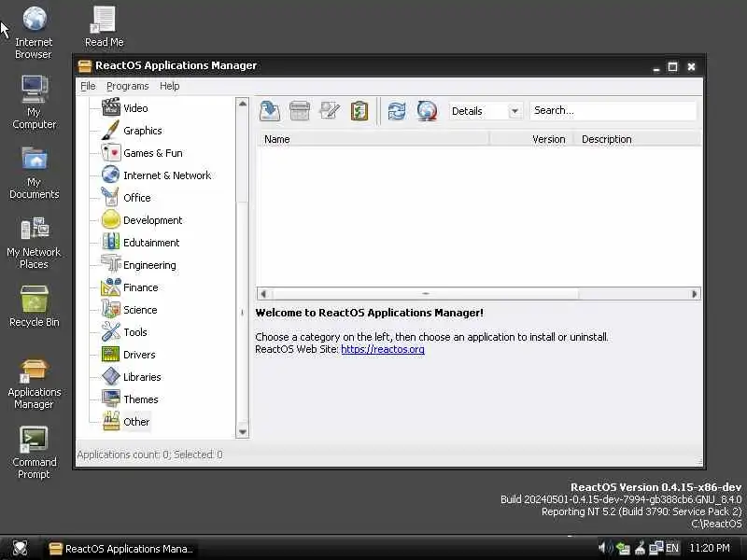Click into the Search field
This screenshot has width=747, height=560.
[613, 110]
